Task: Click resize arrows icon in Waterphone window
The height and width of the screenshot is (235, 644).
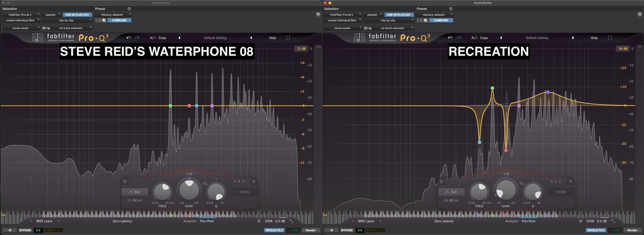Action: 291,221
